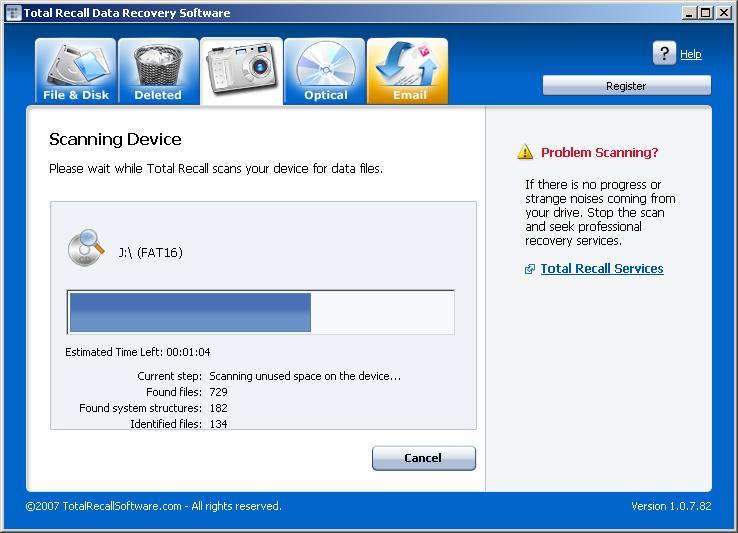
Task: Click the scan progress bar
Action: pyautogui.click(x=261, y=312)
